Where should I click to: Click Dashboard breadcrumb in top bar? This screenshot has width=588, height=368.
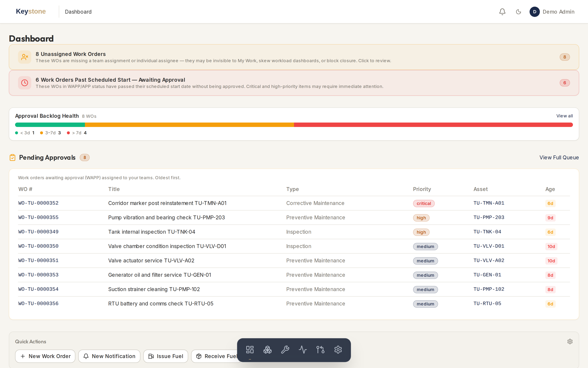tap(78, 12)
